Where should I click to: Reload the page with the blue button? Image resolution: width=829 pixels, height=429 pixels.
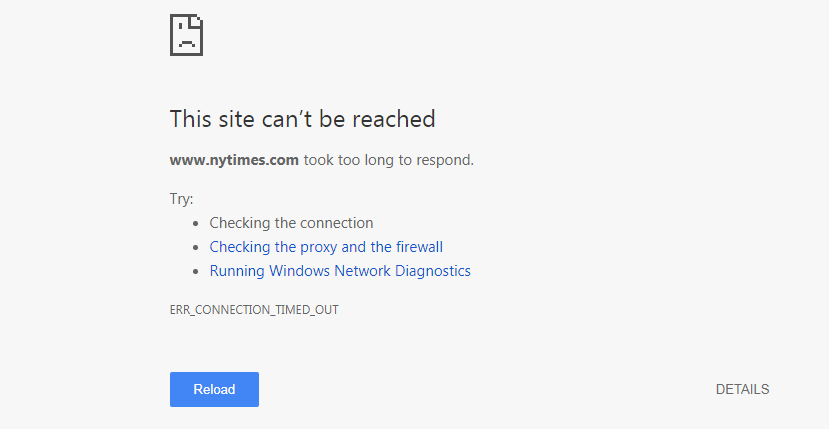(214, 389)
